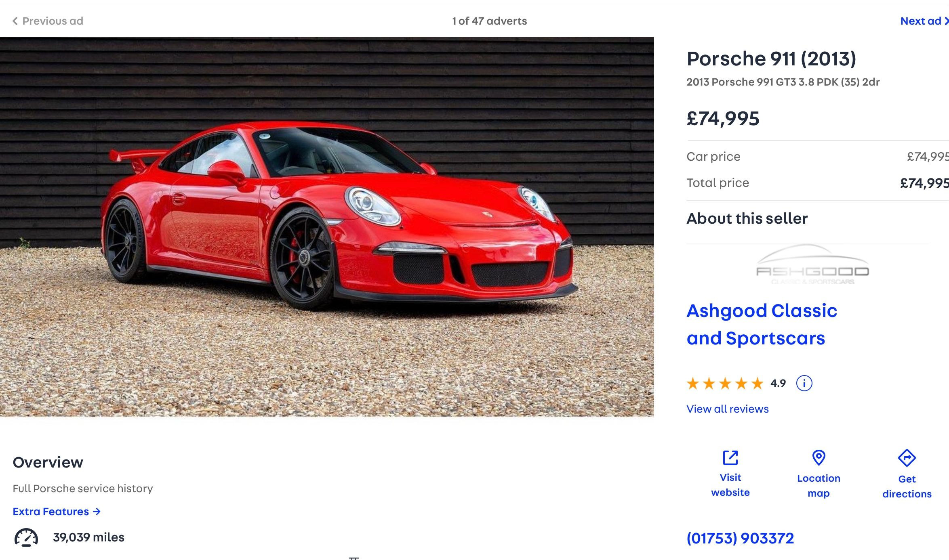
Task: Click the Next ad chevron arrow
Action: coord(946,21)
